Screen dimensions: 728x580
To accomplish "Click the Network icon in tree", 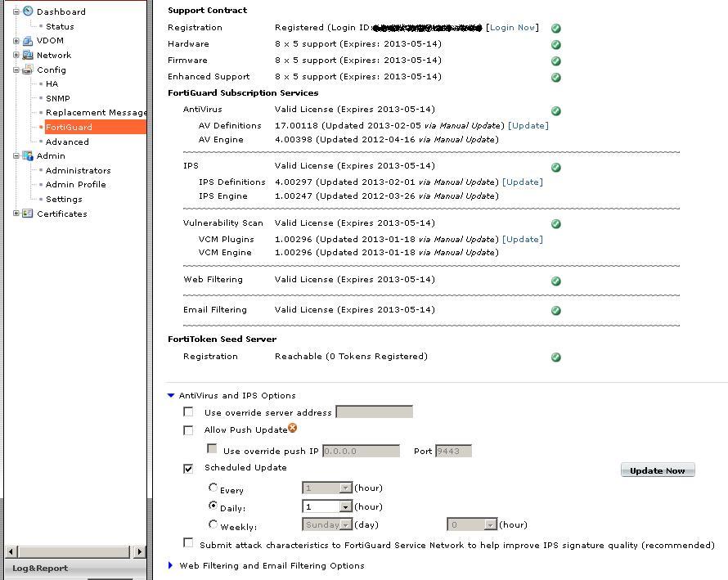I will [x=28, y=56].
